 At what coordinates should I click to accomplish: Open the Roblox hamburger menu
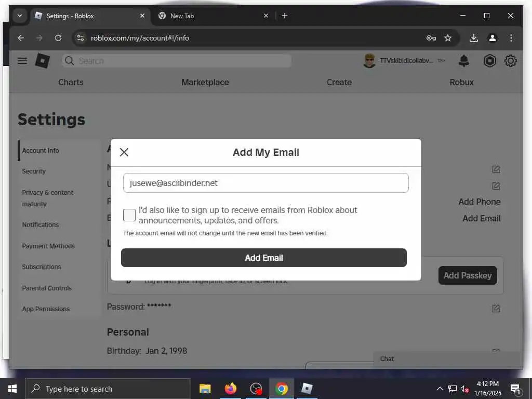coord(22,61)
